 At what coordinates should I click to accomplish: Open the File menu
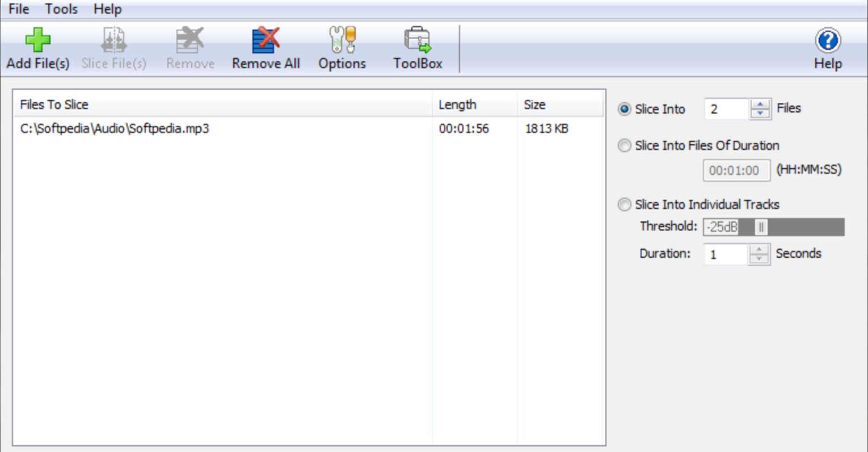click(x=19, y=9)
